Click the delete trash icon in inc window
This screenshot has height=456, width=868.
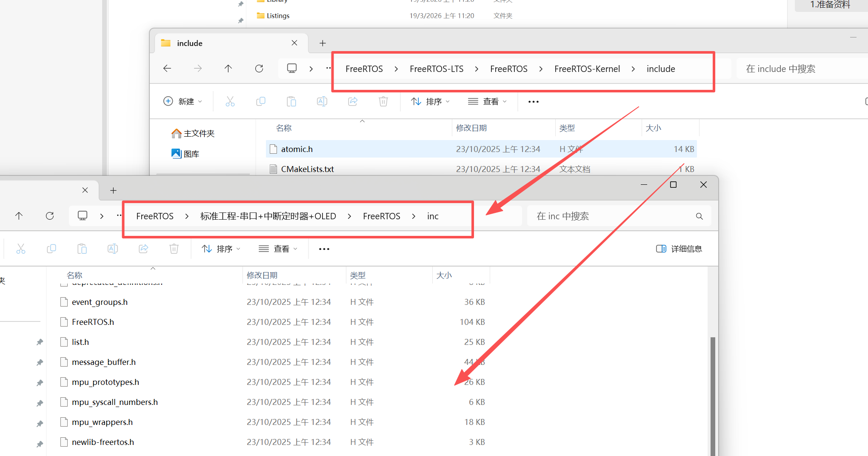pos(174,249)
